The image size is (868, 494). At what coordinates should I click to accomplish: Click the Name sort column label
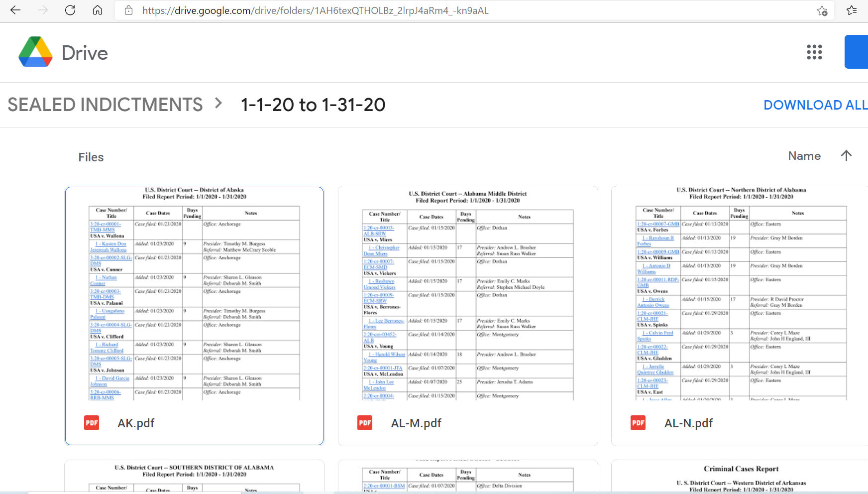[x=804, y=156]
